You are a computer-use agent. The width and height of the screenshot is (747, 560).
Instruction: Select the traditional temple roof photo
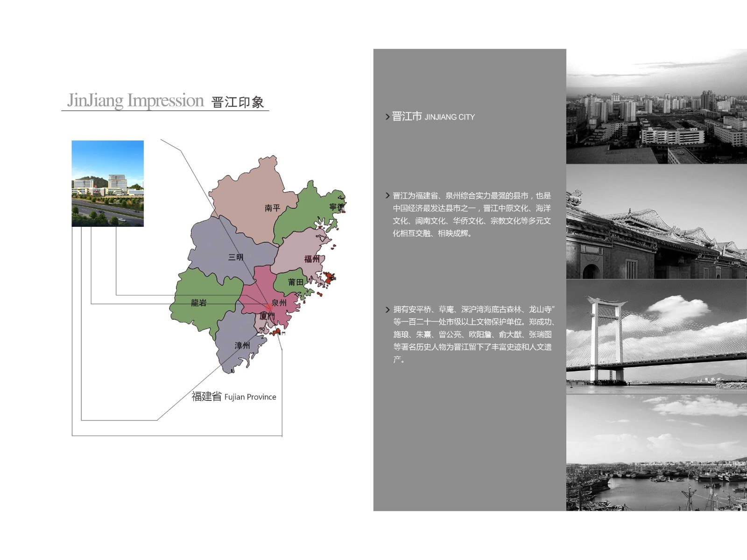[x=656, y=222]
